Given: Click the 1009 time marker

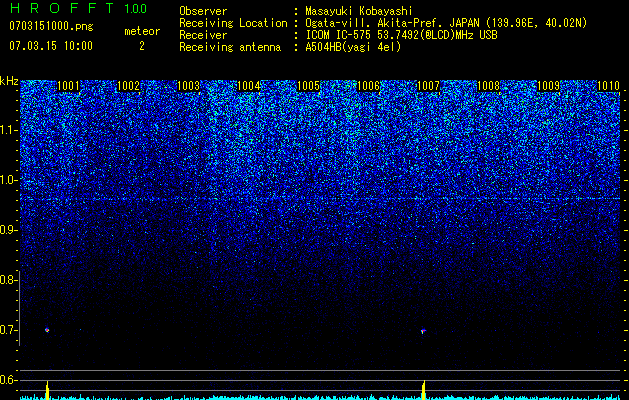Looking at the screenshot, I should tap(548, 86).
